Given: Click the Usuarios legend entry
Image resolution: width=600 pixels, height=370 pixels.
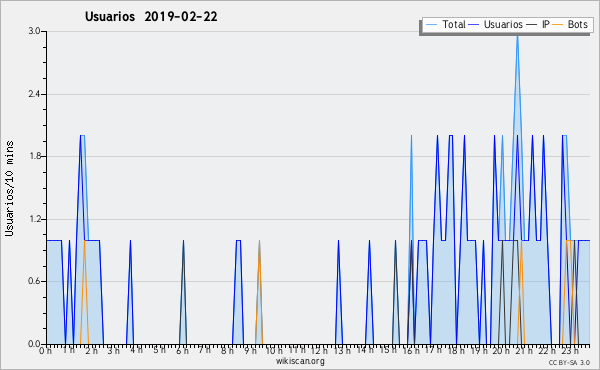Looking at the screenshot, I should 496,25.
